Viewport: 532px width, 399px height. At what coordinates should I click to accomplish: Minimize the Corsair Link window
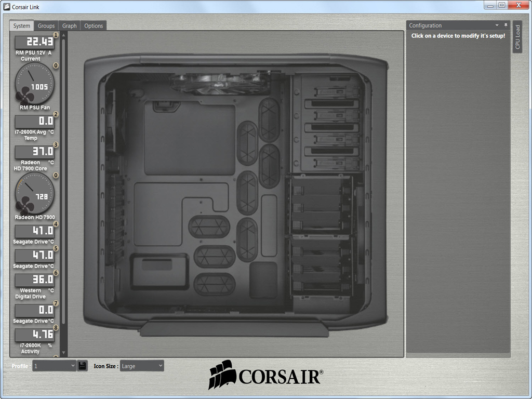tap(490, 5)
